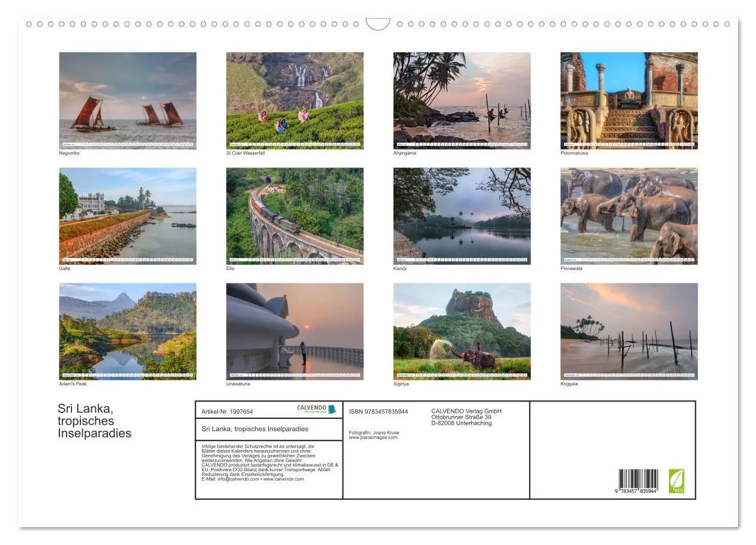This screenshot has width=756, height=545.
Task: Click the 'Polonnaruwa' caption
Action: coord(574,153)
